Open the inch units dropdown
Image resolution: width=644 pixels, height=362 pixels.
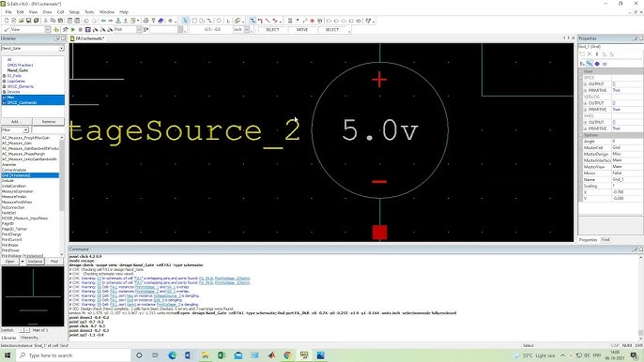click(247, 30)
